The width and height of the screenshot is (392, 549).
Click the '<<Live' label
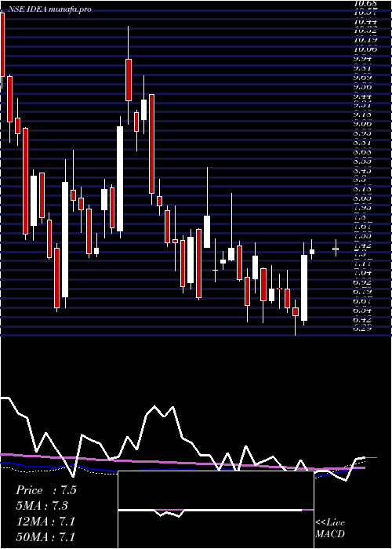click(x=330, y=523)
